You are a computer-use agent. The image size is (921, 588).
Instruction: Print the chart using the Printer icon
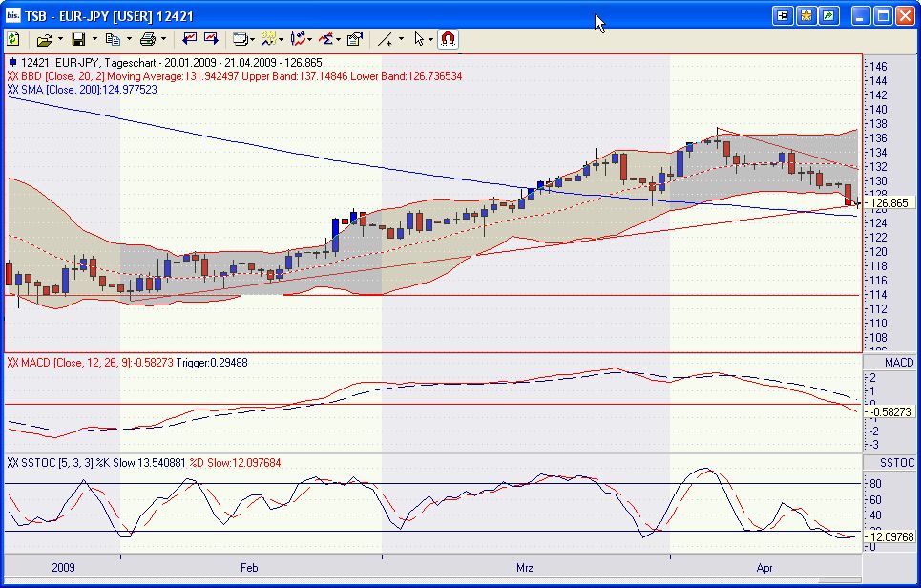click(x=149, y=39)
